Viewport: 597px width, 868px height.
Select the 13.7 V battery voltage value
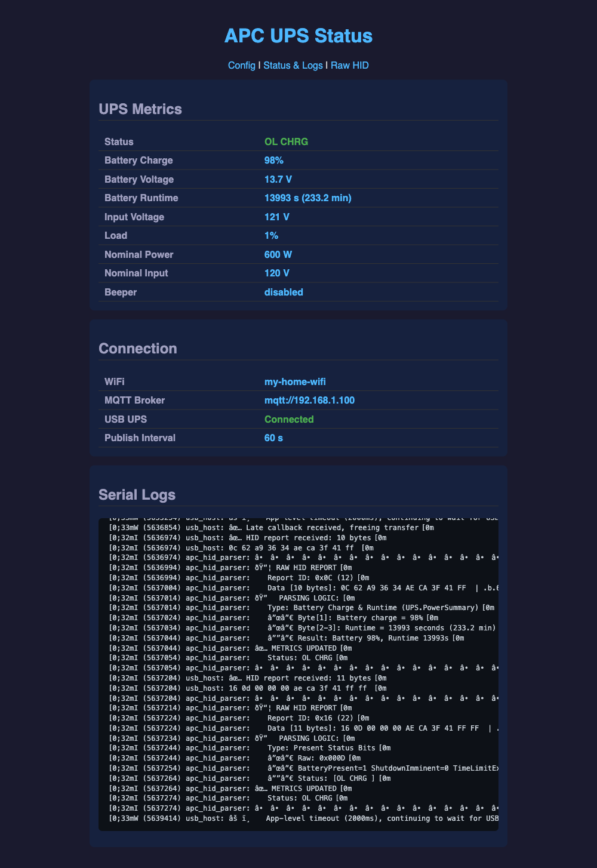pyautogui.click(x=278, y=179)
